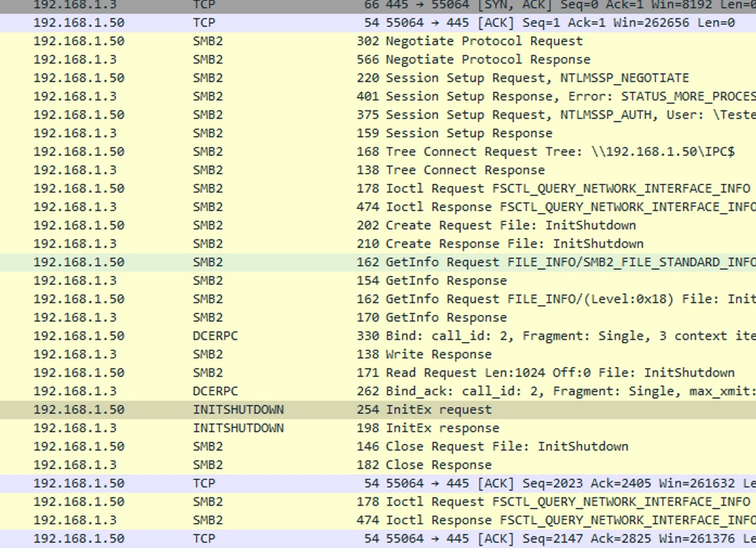Select the SMB2 Close Response packet
This screenshot has height=548, width=756.
click(378, 465)
